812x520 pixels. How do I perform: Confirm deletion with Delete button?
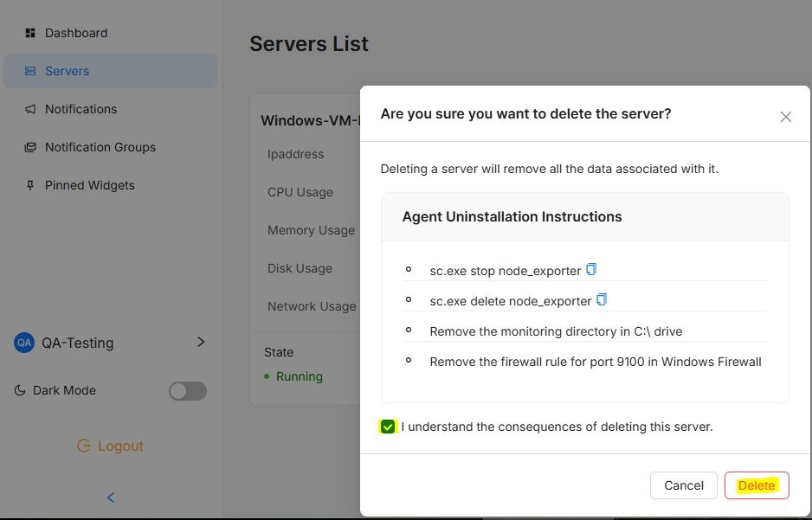point(757,485)
